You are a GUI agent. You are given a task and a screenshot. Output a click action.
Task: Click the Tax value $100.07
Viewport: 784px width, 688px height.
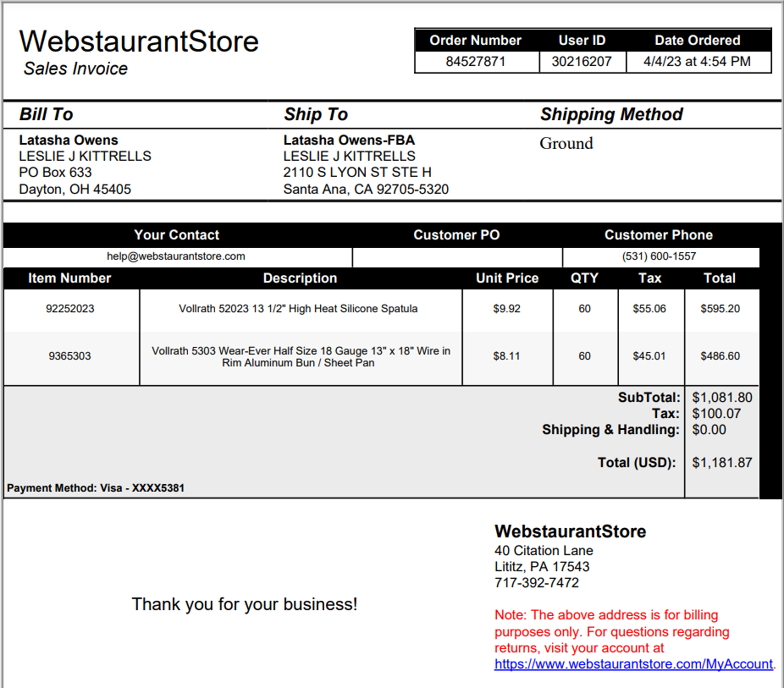(716, 414)
